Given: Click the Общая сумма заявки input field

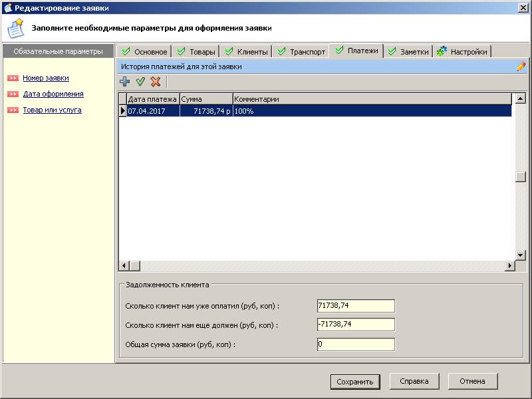Looking at the screenshot, I should (356, 344).
